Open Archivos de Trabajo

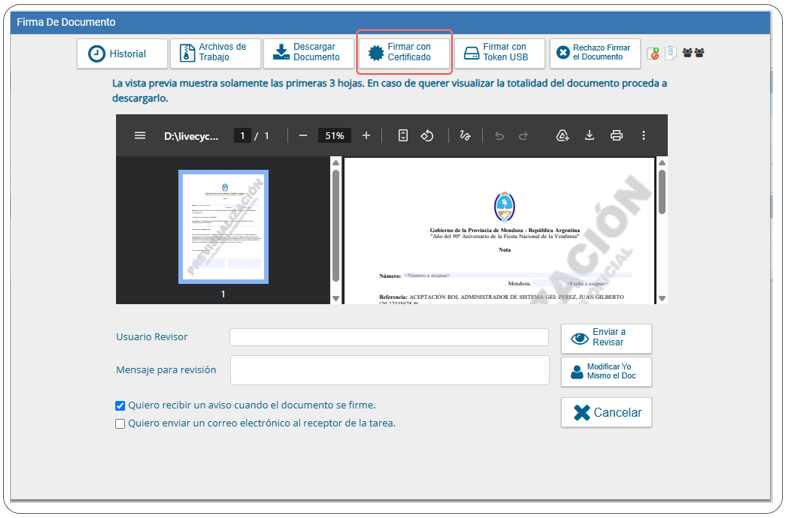215,53
